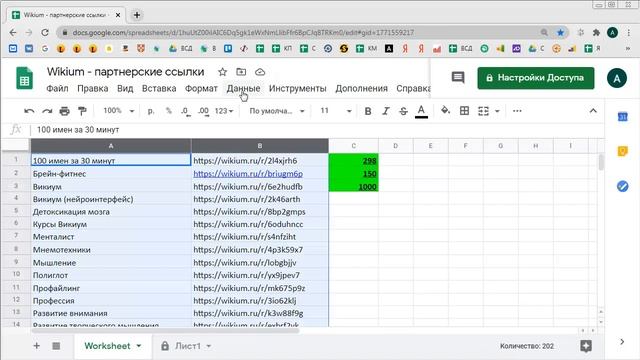Switch to the Worksheet tab
640x360 pixels.
(107, 346)
